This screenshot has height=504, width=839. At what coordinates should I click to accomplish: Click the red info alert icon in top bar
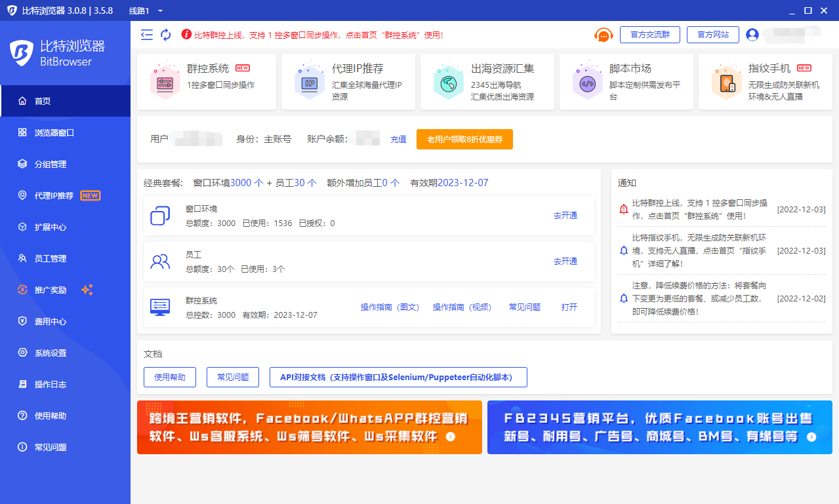coord(186,35)
